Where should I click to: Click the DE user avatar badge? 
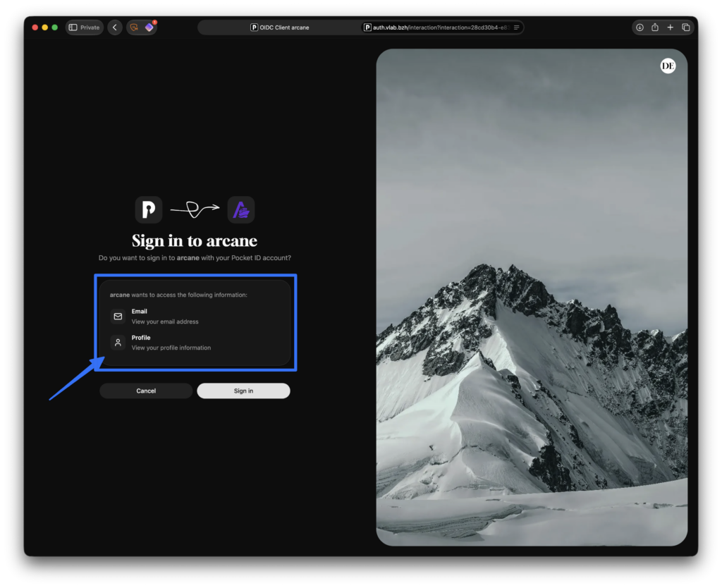click(x=668, y=66)
